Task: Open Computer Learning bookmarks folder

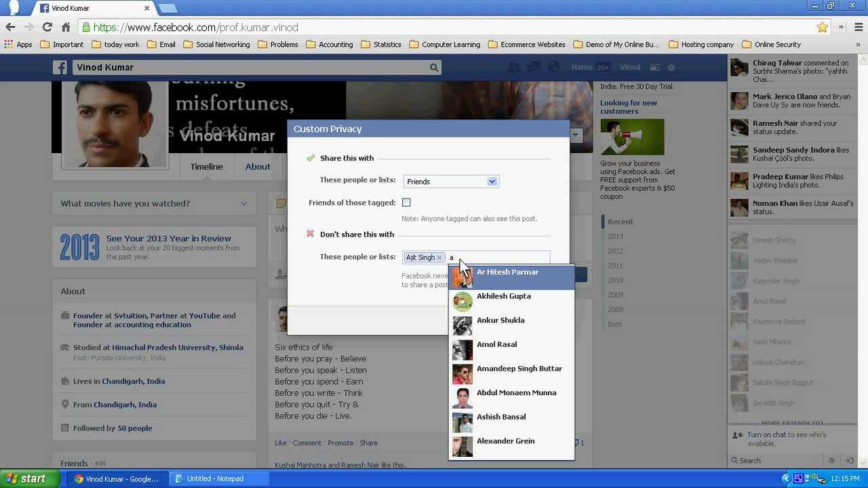Action: pos(445,44)
